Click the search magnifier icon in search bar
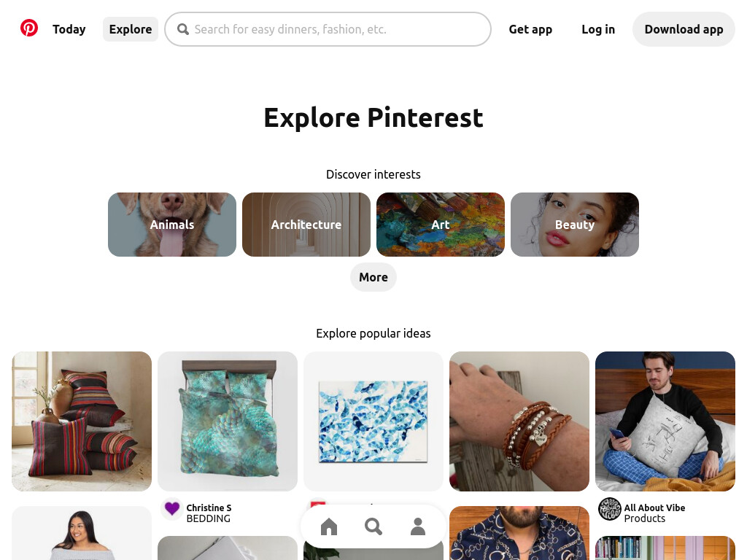747x560 pixels. tap(183, 29)
